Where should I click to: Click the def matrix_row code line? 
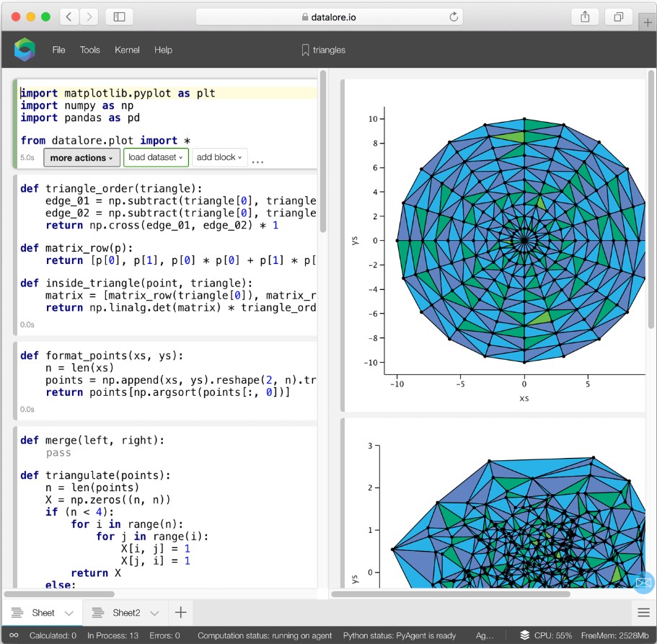(76, 248)
